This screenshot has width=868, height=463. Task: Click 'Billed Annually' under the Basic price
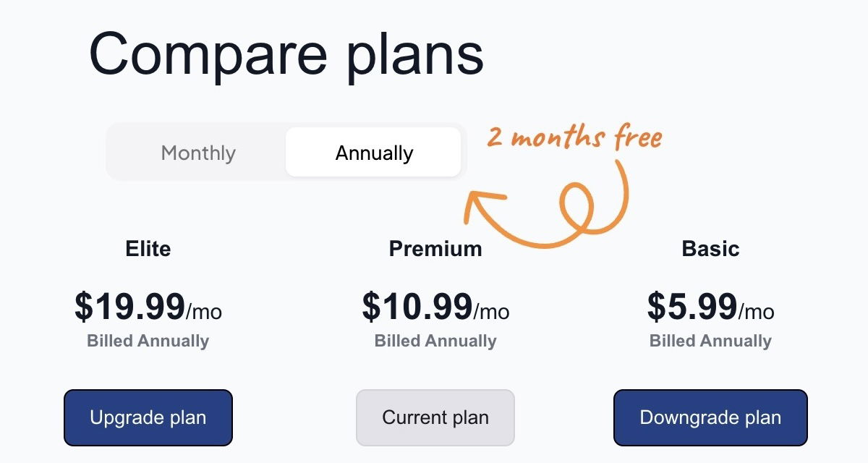[710, 341]
